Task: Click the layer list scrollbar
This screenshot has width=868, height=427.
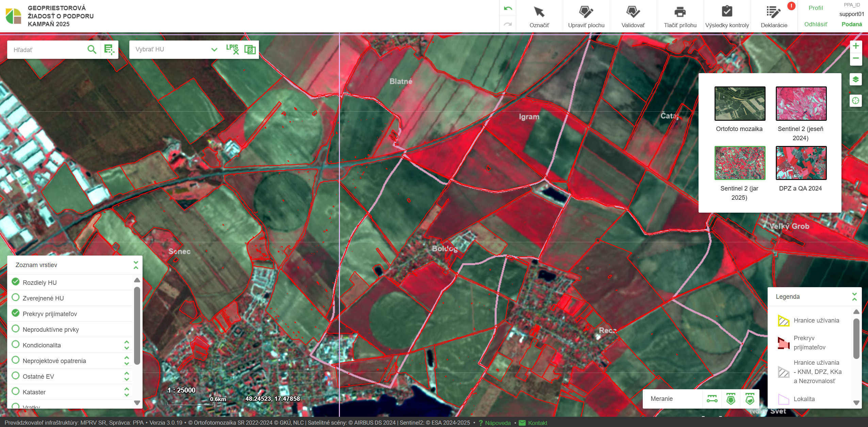Action: click(x=137, y=325)
